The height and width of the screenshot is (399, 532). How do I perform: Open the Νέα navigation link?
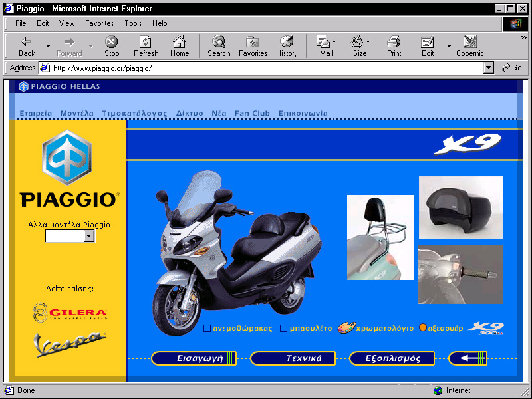pyautogui.click(x=219, y=113)
